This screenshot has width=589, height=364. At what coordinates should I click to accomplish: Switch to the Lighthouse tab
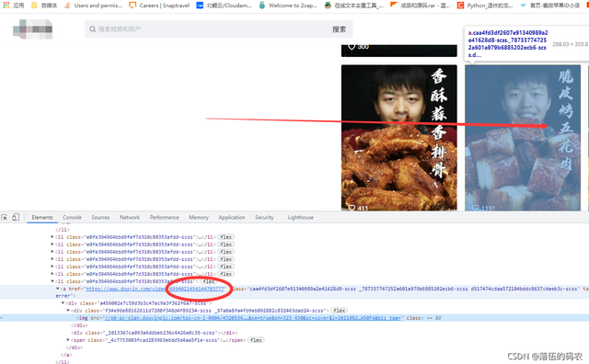(x=301, y=217)
